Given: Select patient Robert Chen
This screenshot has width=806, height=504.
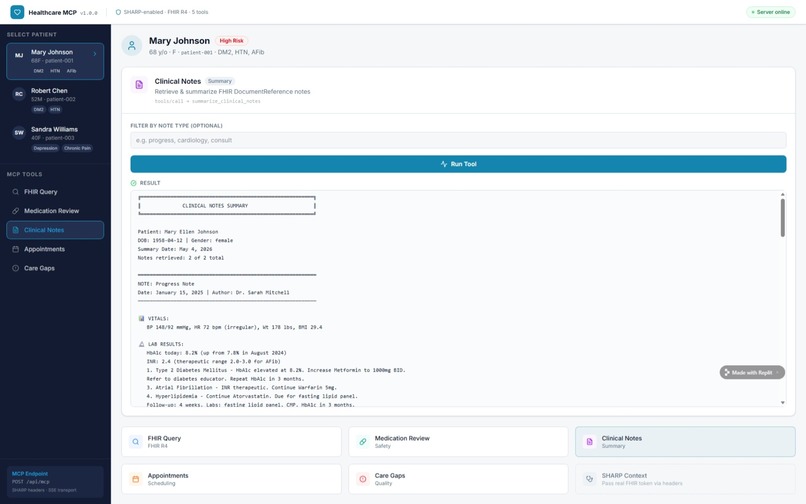Looking at the screenshot, I should 55,100.
